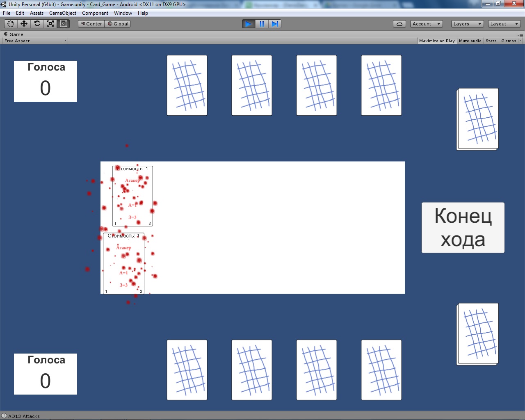Stop play mode with Play button

(249, 24)
